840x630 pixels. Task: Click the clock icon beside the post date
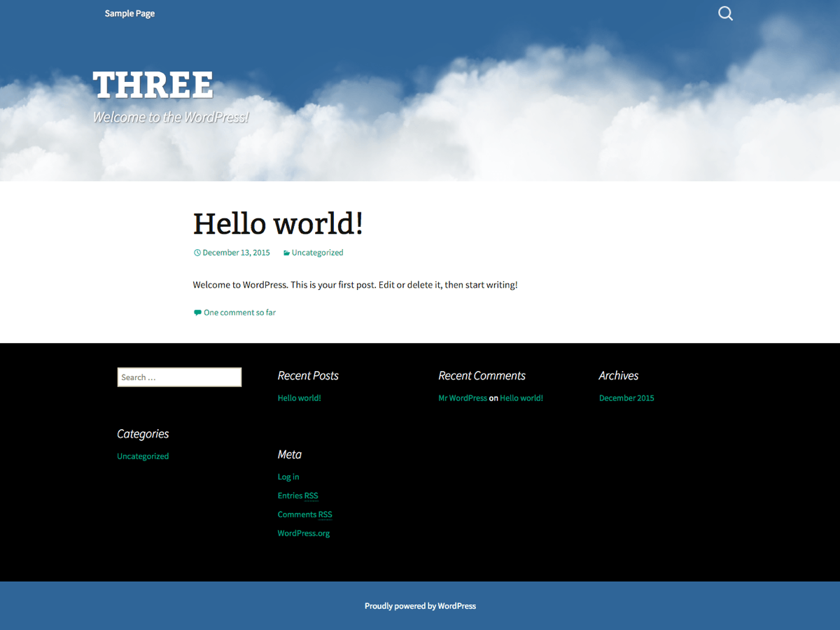pyautogui.click(x=197, y=252)
